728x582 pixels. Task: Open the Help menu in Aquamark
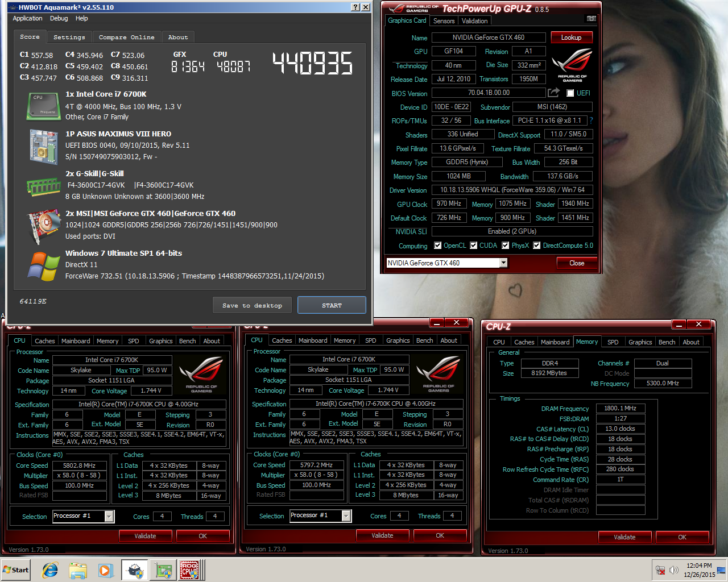click(x=82, y=18)
